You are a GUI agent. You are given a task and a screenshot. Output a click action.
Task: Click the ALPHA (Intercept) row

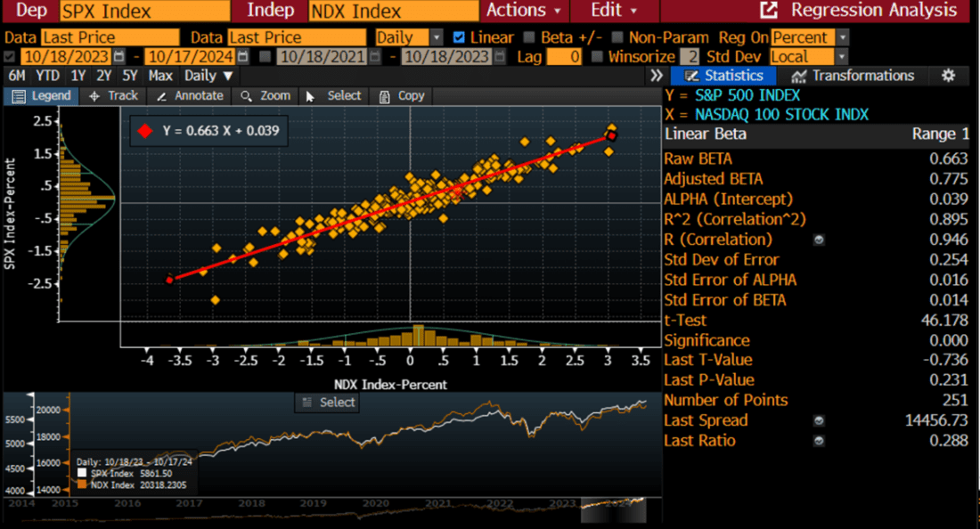[816, 199]
